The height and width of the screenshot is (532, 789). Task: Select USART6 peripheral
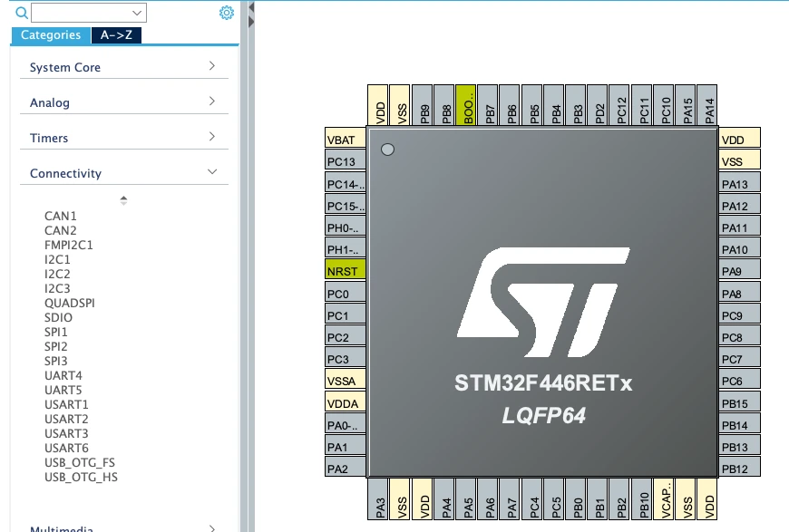[66, 448]
